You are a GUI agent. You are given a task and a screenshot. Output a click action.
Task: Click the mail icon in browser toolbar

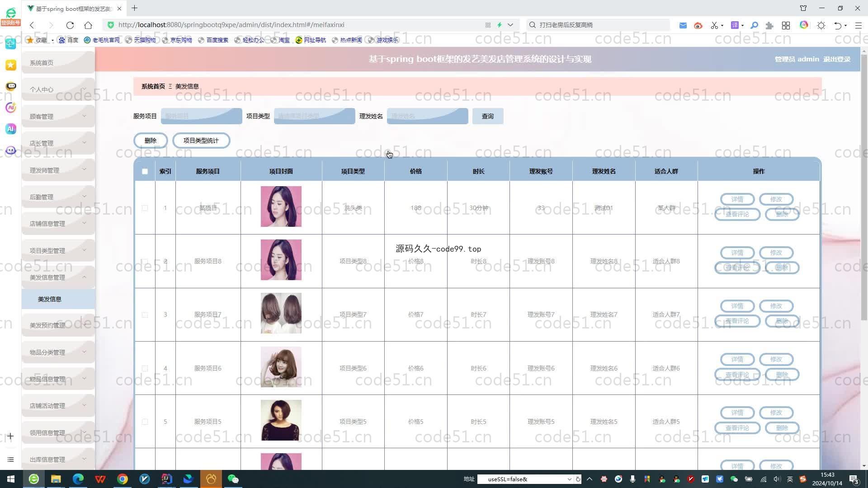coord(683,25)
